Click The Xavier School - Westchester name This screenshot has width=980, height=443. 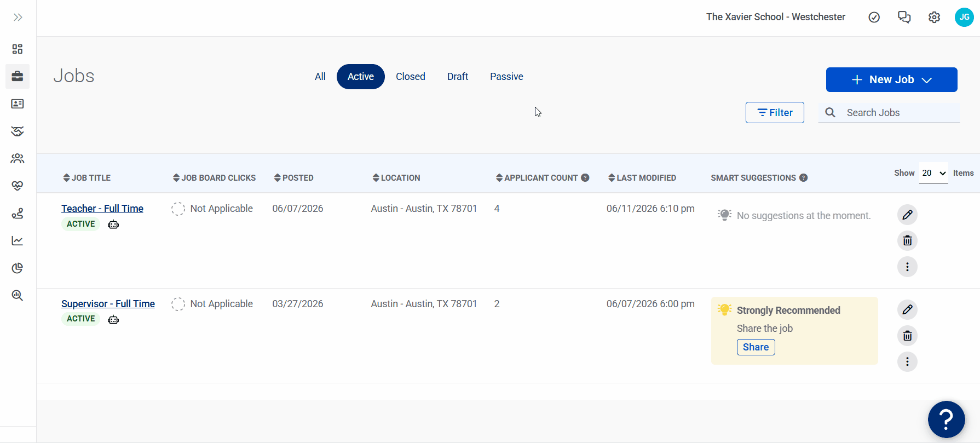click(776, 17)
